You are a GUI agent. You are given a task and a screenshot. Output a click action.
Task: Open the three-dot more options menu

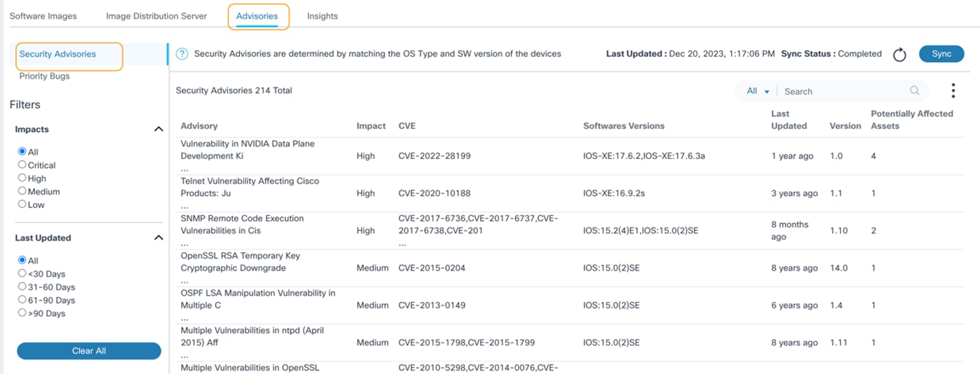[x=953, y=91]
